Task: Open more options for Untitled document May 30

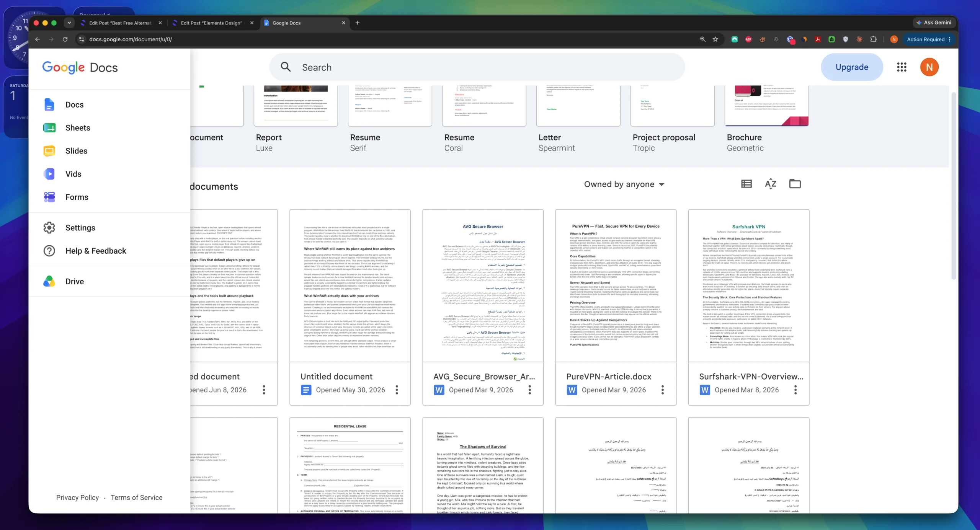Action: click(397, 390)
